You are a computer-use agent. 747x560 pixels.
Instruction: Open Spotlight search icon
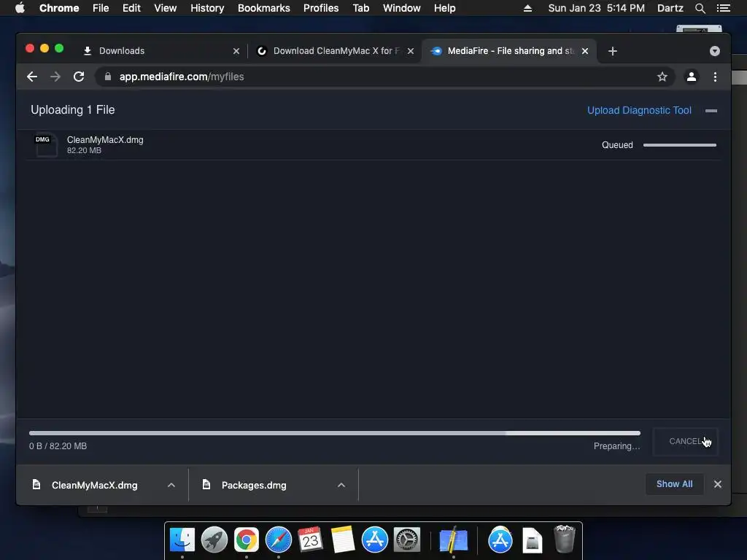tap(700, 8)
